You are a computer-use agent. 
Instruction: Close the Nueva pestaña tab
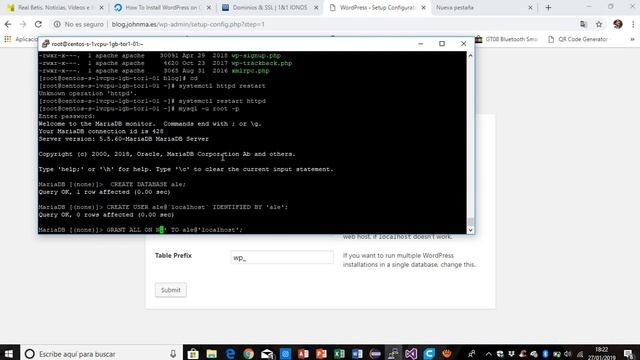[530, 8]
